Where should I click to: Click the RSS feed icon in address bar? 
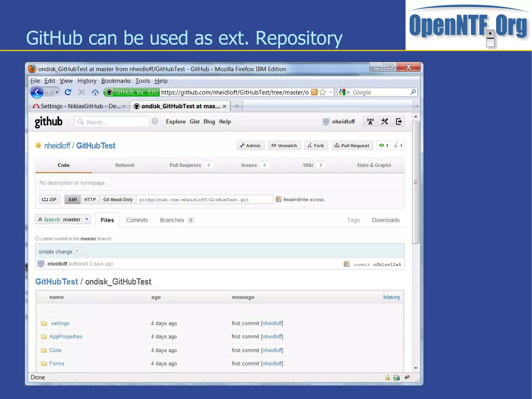(314, 92)
